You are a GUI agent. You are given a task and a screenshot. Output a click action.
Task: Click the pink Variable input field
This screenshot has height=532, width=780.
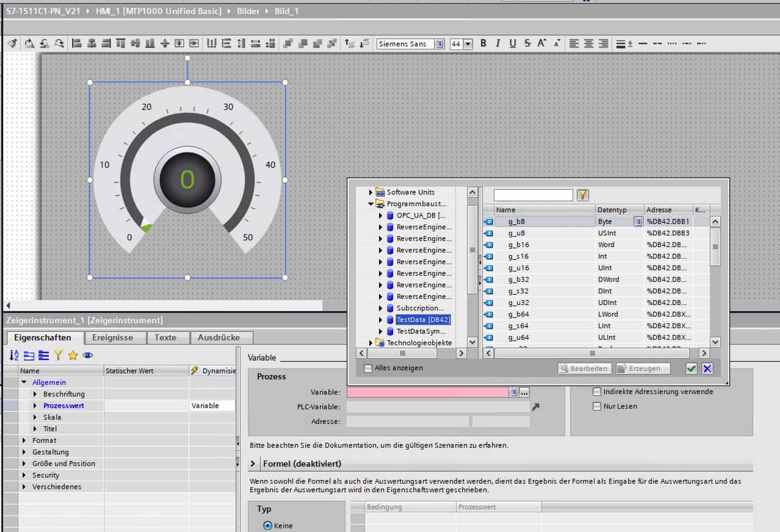click(427, 392)
